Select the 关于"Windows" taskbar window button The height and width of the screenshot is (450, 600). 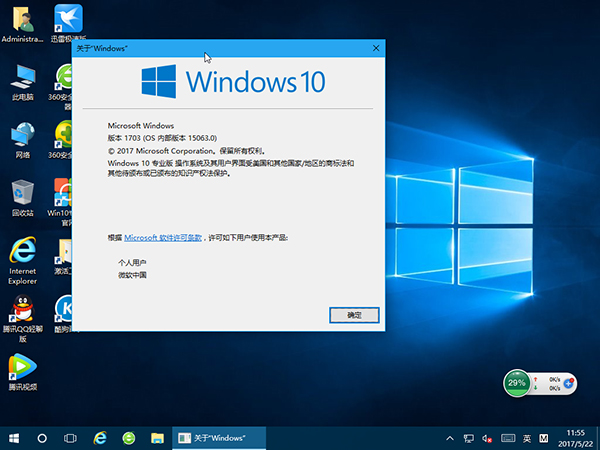(218, 438)
